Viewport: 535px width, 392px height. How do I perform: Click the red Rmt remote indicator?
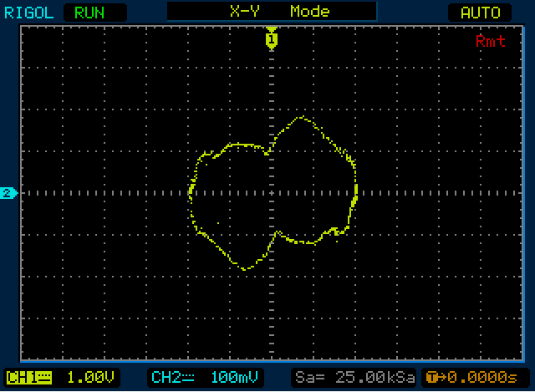(x=491, y=41)
